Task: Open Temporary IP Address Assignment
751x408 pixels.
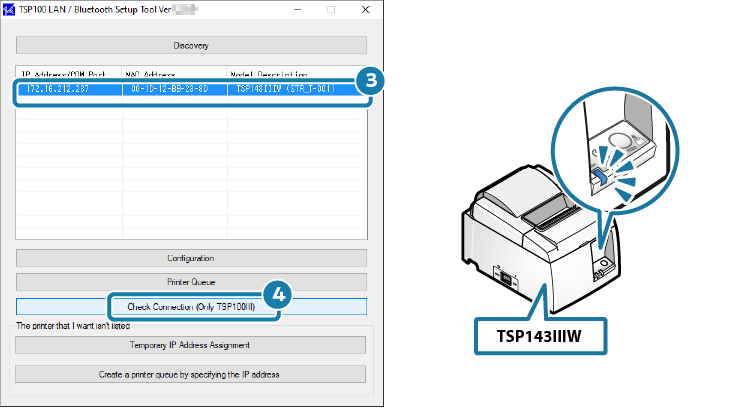Action: pyautogui.click(x=191, y=345)
